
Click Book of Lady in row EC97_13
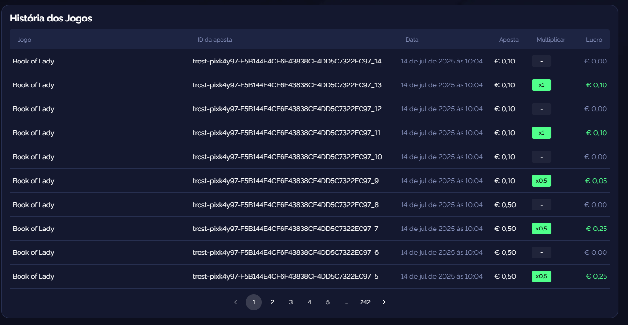point(33,85)
